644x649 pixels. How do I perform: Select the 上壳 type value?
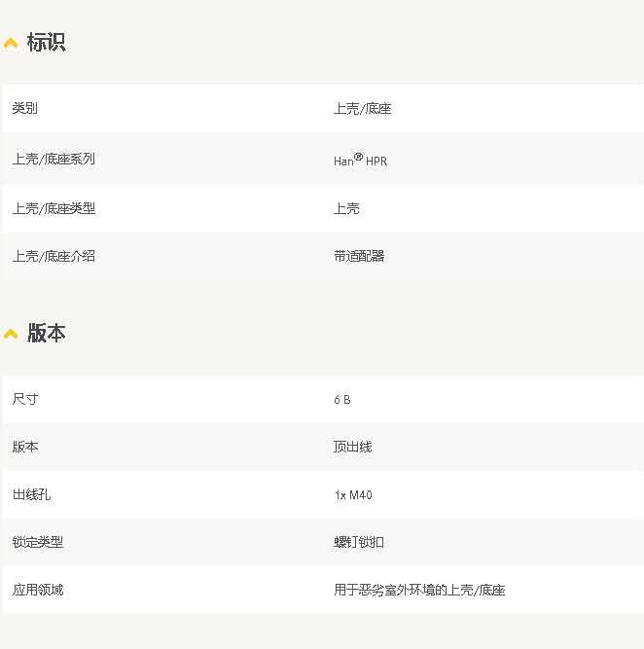(346, 208)
